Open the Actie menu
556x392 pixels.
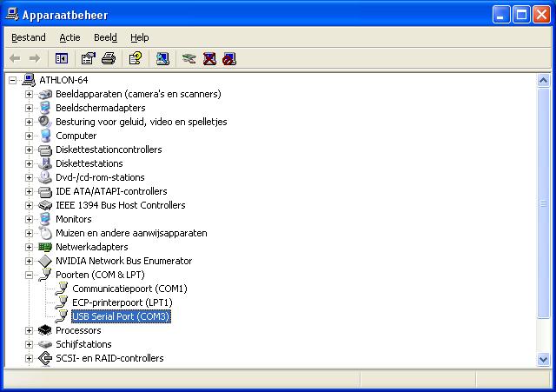[x=69, y=37]
